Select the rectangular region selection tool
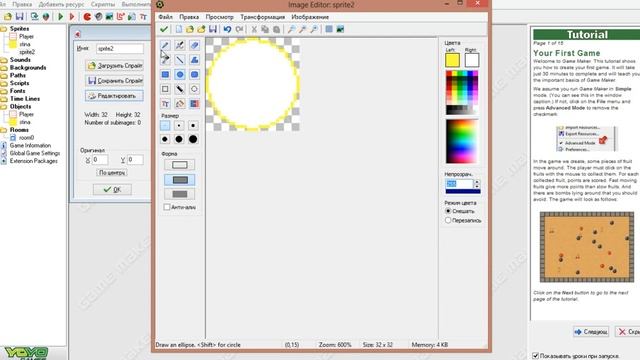The width and height of the screenshot is (640, 360). click(165, 89)
